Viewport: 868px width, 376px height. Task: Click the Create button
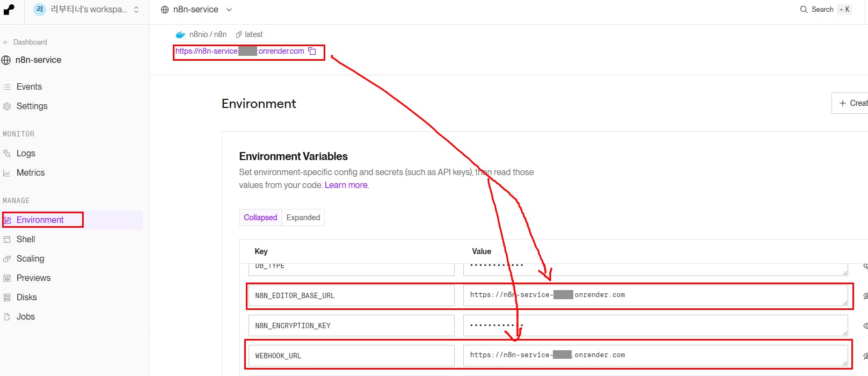point(851,103)
